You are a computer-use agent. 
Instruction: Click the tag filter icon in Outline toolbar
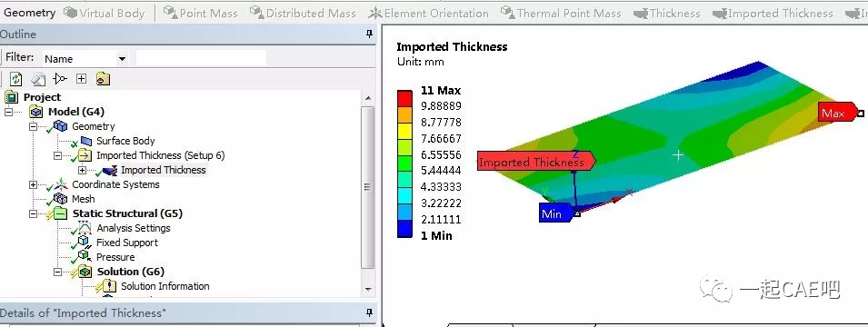60,79
